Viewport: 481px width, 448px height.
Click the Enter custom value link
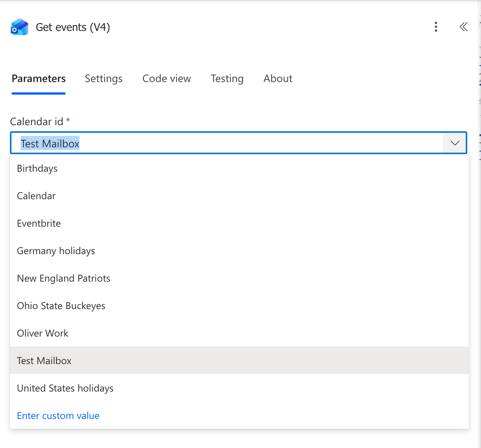(x=58, y=416)
